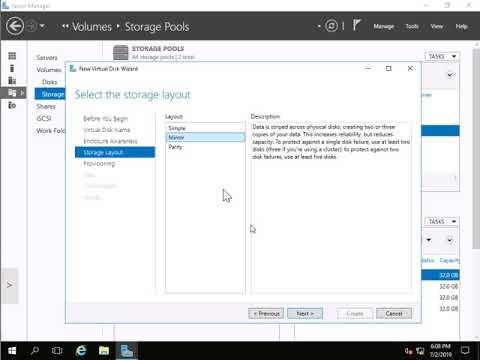This screenshot has width=480, height=360.
Task: Select Storage Pools in the navigation pane
Action: click(x=50, y=94)
